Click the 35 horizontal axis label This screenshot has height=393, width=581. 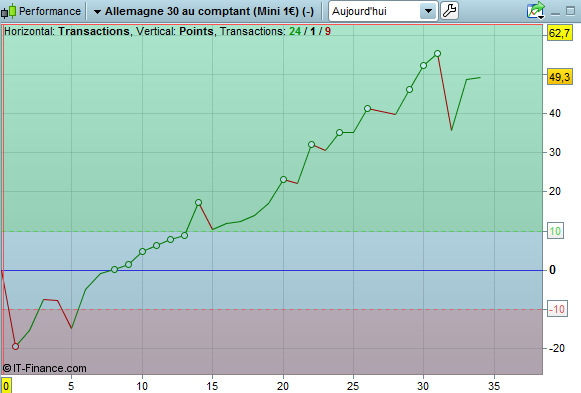click(x=494, y=386)
